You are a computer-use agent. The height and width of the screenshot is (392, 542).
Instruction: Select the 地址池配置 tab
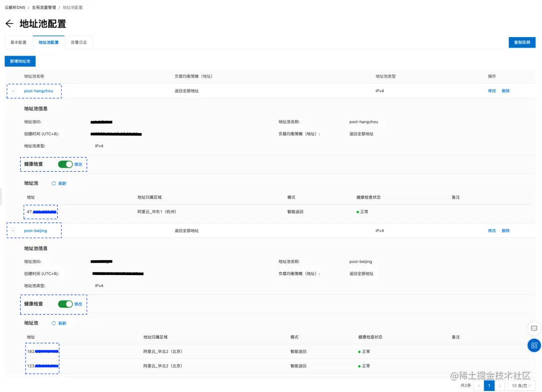coord(48,43)
